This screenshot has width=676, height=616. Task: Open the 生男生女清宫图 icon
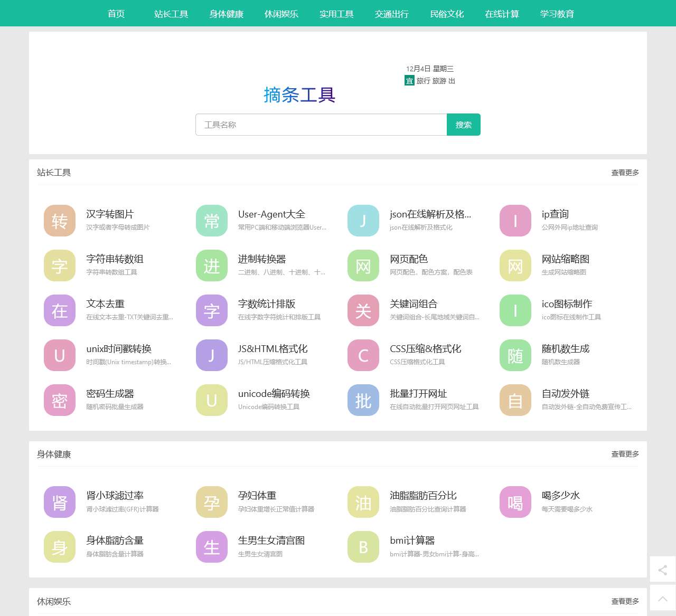[x=212, y=547]
